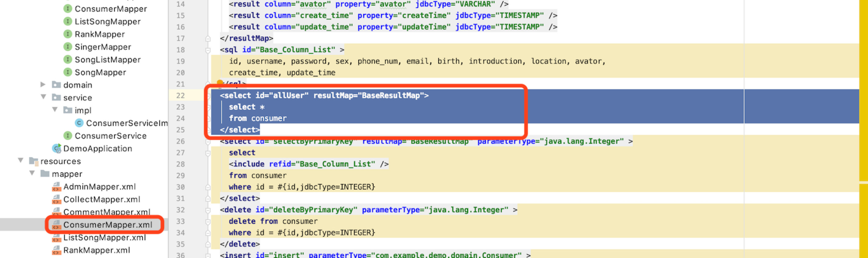Screen dimensions: 868x258
Task: Click the SingerMapper interface icon
Action: 68,46
